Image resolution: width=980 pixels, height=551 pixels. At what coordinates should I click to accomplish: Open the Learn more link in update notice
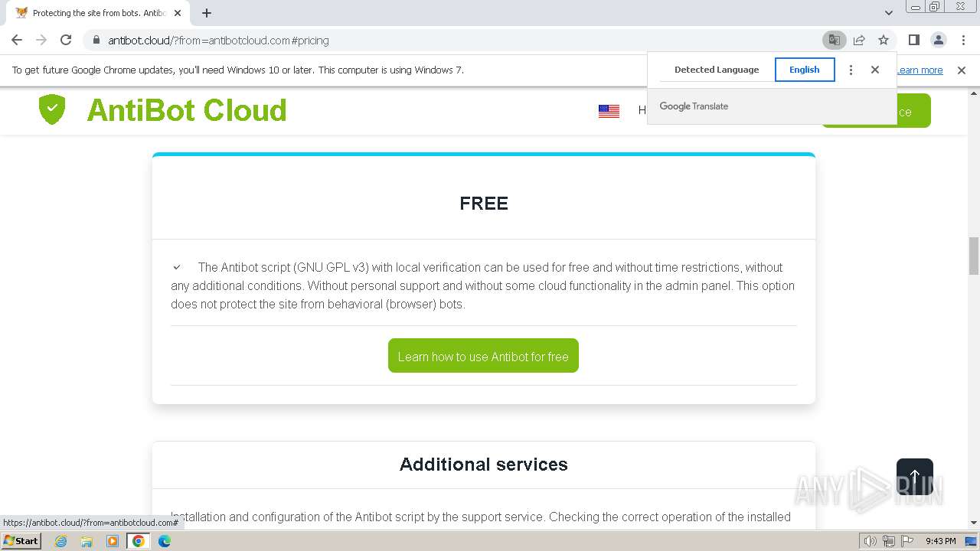[920, 70]
